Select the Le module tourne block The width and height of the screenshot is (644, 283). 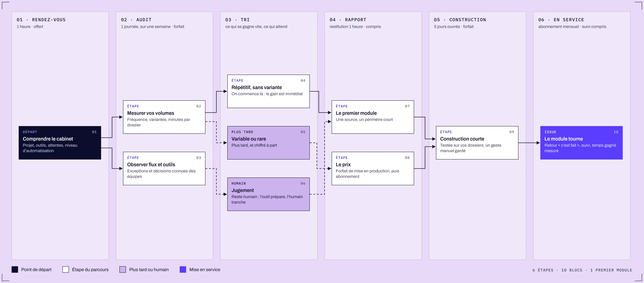[x=582, y=143]
